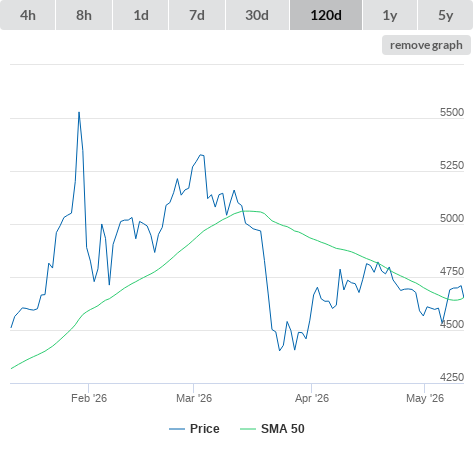
Task: Click the price peak above 5500
Action: coord(79,112)
